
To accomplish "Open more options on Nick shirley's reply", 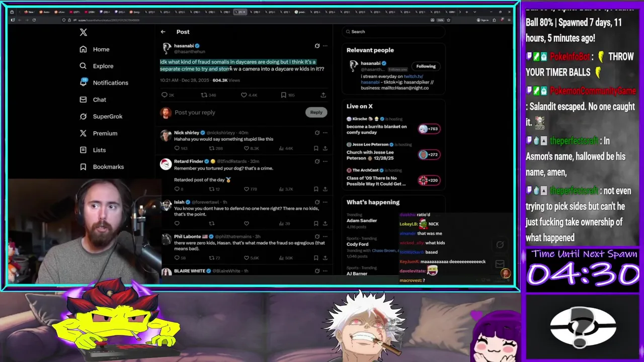I will 325,133.
